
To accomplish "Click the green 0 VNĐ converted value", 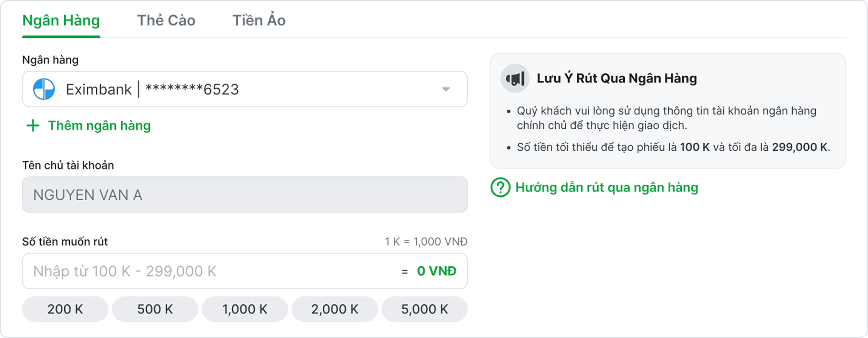I will pos(436,271).
